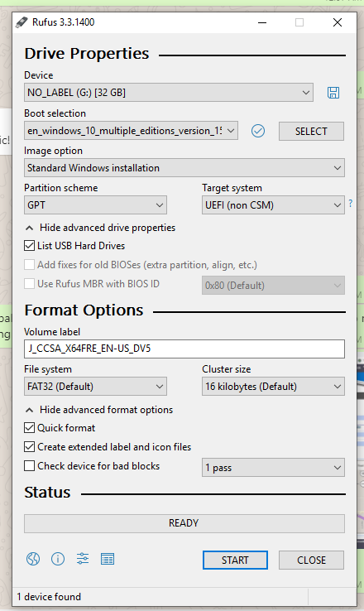Collapse Hide advanced drive properties
Image resolution: width=364 pixels, height=611 pixels.
click(100, 228)
